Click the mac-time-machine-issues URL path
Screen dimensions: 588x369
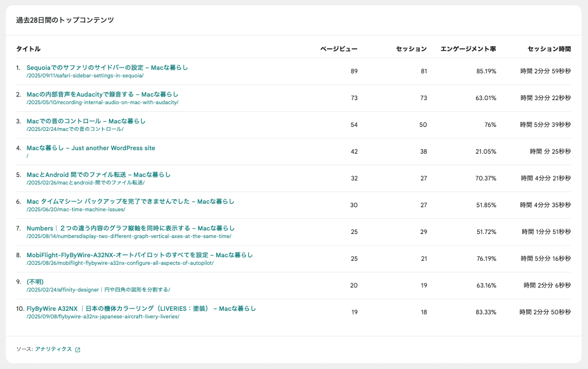[76, 210]
